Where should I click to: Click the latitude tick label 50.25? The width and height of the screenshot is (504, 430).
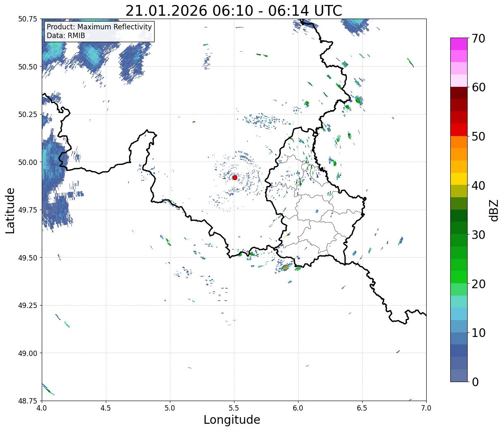tap(28, 115)
